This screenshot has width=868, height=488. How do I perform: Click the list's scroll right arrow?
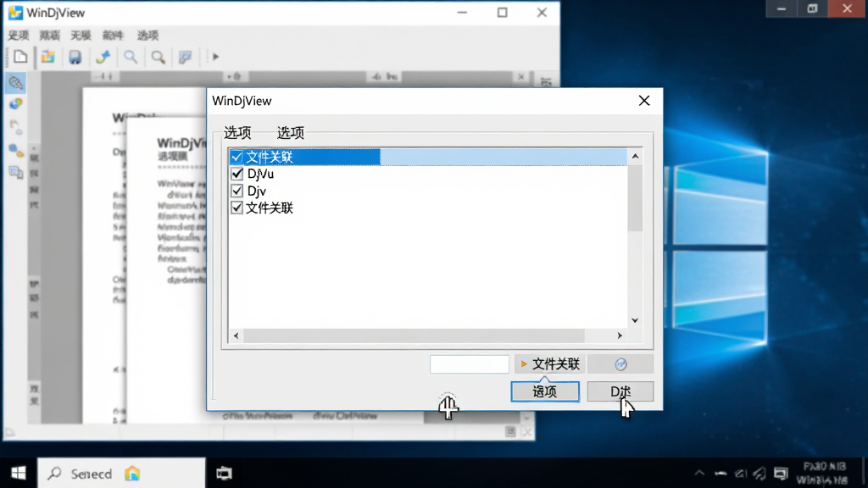[620, 335]
